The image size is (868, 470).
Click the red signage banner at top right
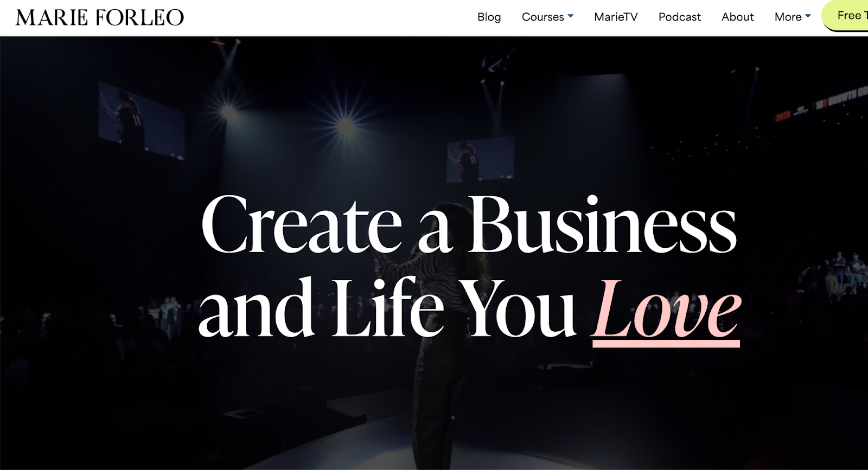pyautogui.click(x=822, y=104)
